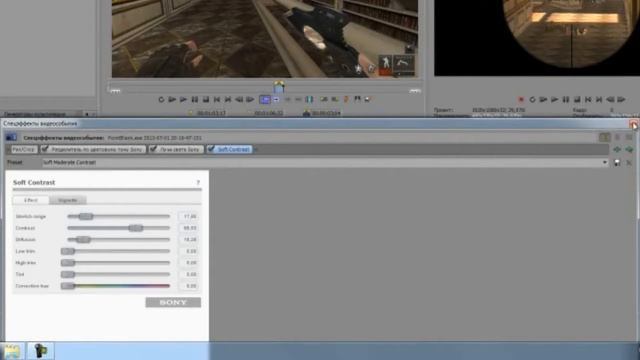Pause the video preview playback
This screenshot has width=640, height=360.
pos(566,99)
